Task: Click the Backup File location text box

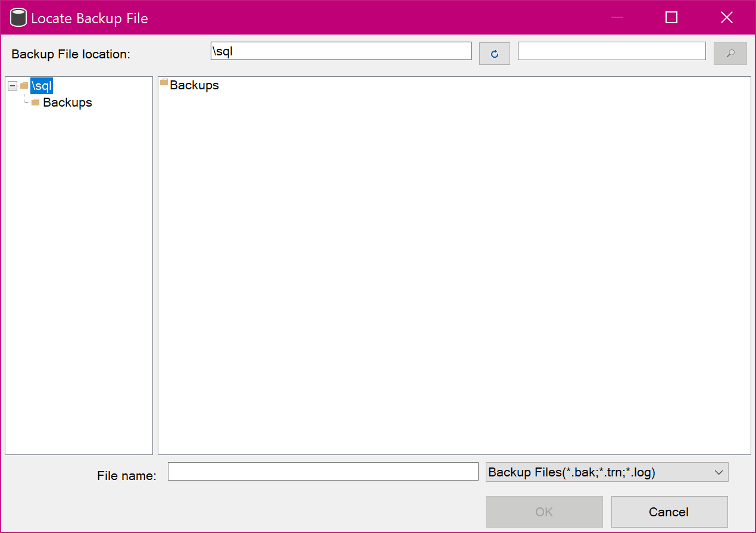Action: [340, 51]
